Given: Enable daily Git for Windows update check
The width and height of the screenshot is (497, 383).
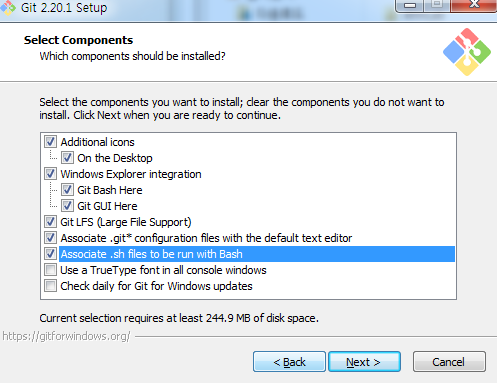Looking at the screenshot, I should point(50,286).
